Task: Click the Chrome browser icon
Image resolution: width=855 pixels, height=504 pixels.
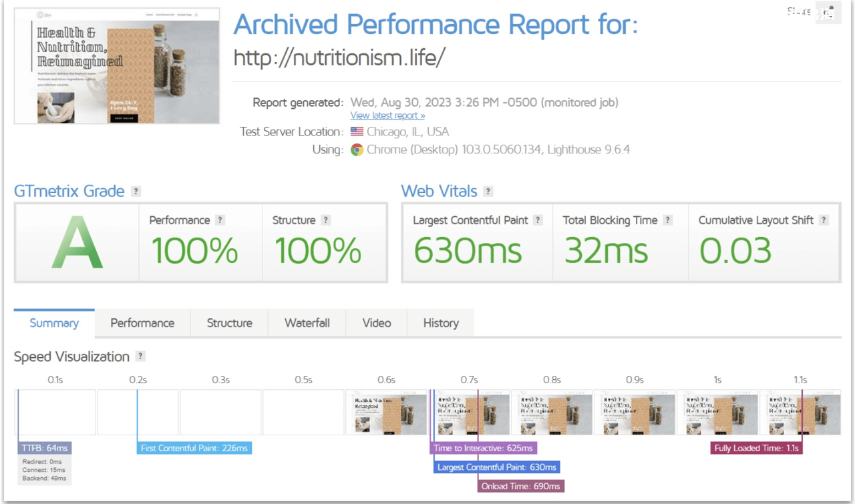Action: point(357,150)
